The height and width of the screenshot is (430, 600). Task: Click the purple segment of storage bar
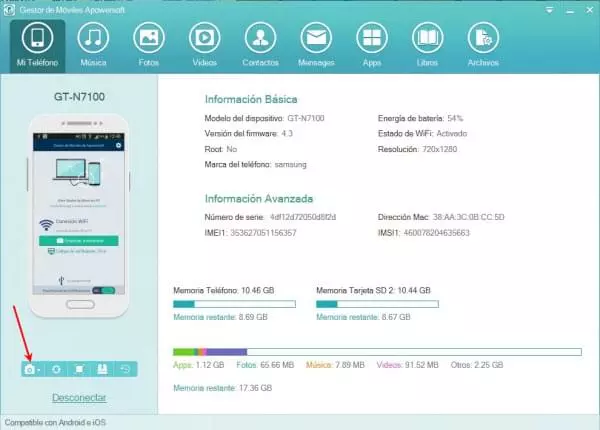(x=227, y=352)
